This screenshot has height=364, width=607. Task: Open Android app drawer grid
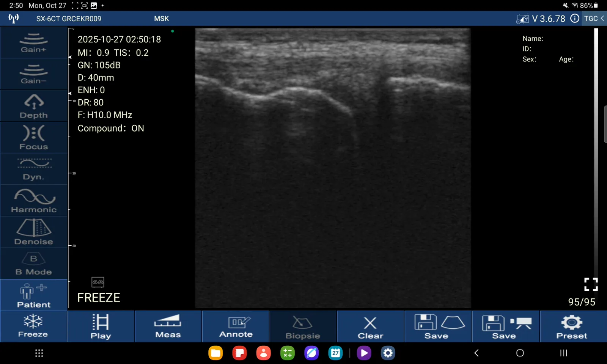pyautogui.click(x=39, y=353)
